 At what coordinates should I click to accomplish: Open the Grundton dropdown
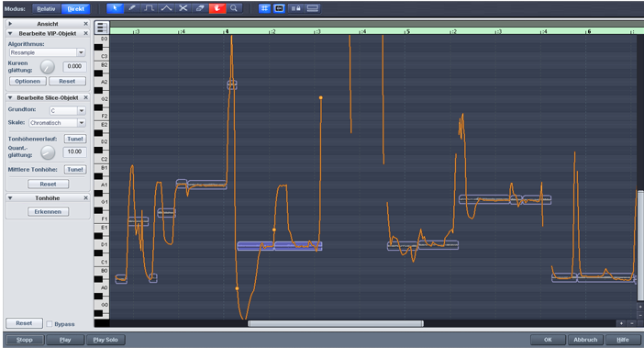[67, 110]
